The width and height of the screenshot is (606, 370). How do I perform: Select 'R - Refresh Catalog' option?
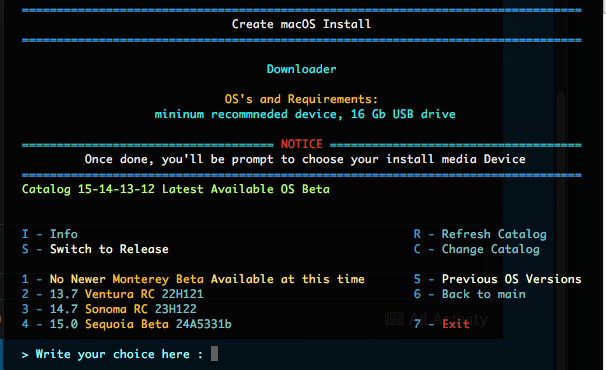[x=480, y=234]
